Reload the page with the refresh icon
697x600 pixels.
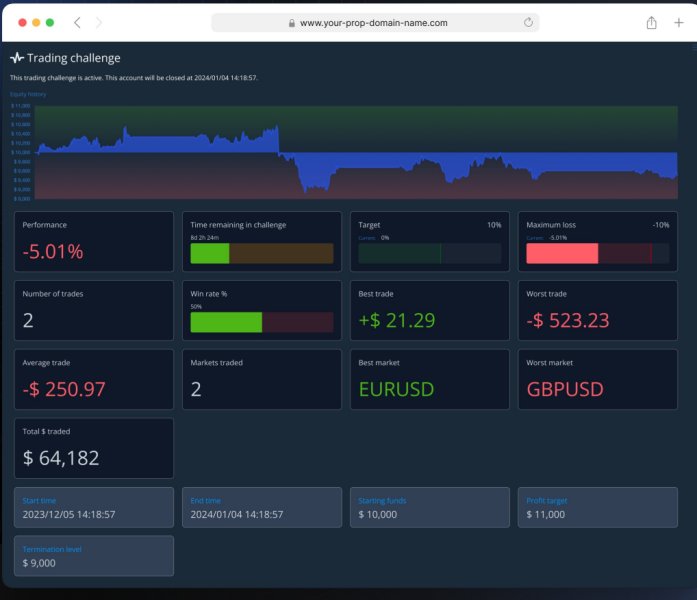[x=528, y=22]
